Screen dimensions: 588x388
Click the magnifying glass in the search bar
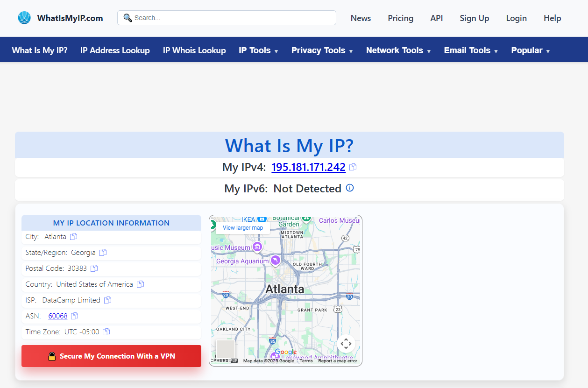click(x=127, y=17)
